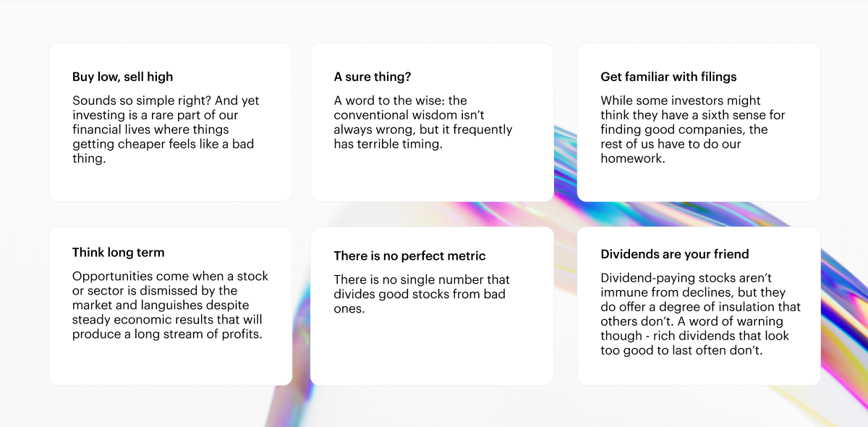Select the 'Dividends are your friend' heading
Viewport: 868px width, 427px height.
click(674, 254)
